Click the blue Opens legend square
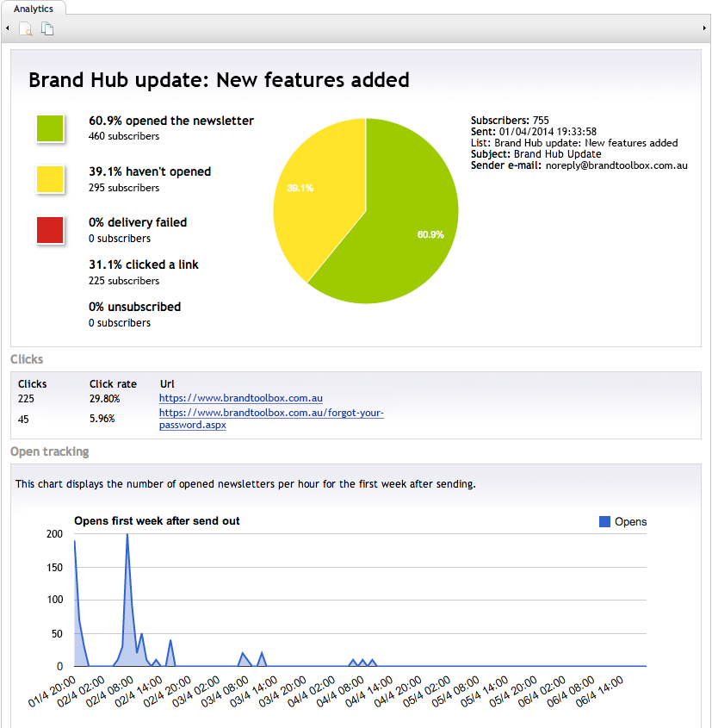 (x=604, y=521)
